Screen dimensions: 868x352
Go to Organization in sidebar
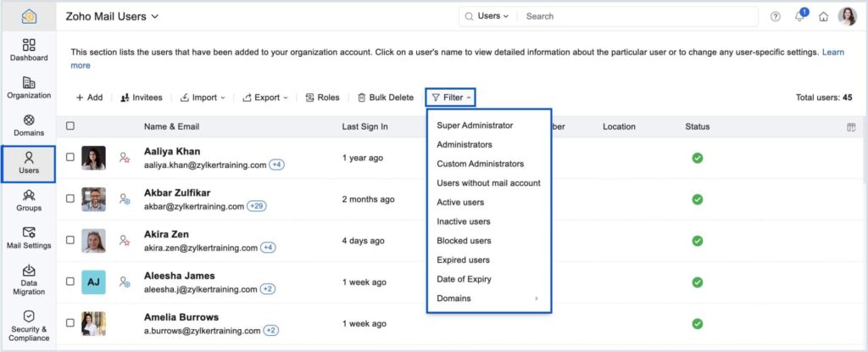tap(29, 87)
